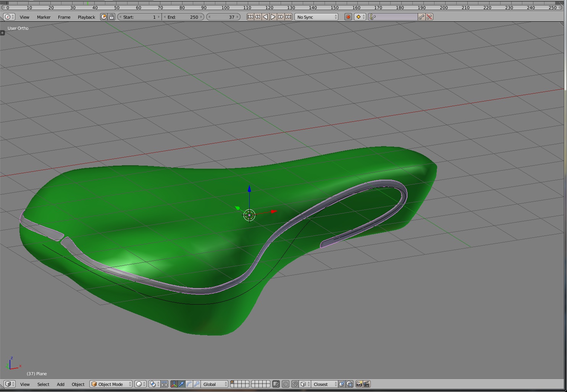
Task: Open the Timeline View menu
Action: coord(24,17)
